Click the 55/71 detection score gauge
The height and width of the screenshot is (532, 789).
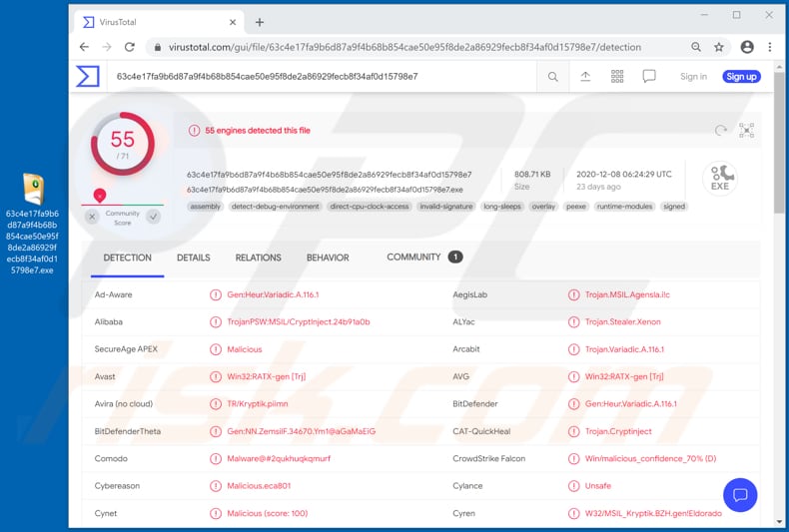click(x=122, y=144)
